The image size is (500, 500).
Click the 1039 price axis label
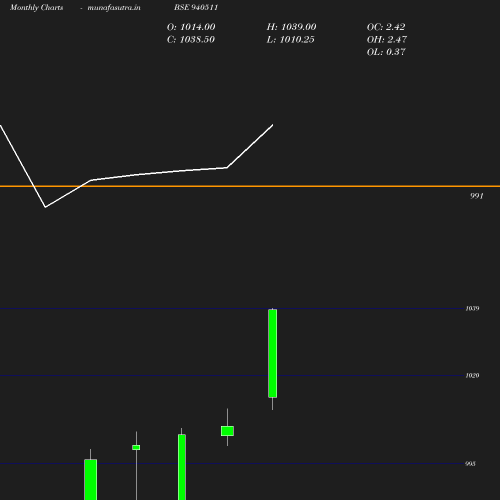(472, 309)
